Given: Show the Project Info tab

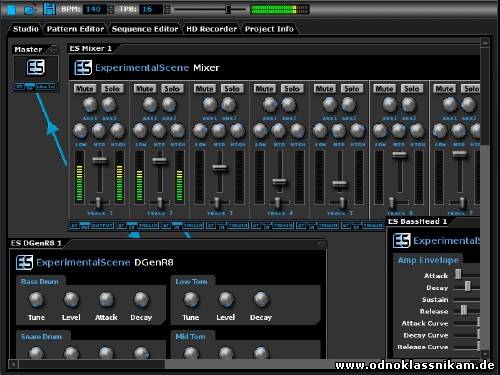Looking at the screenshot, I should tap(269, 29).
